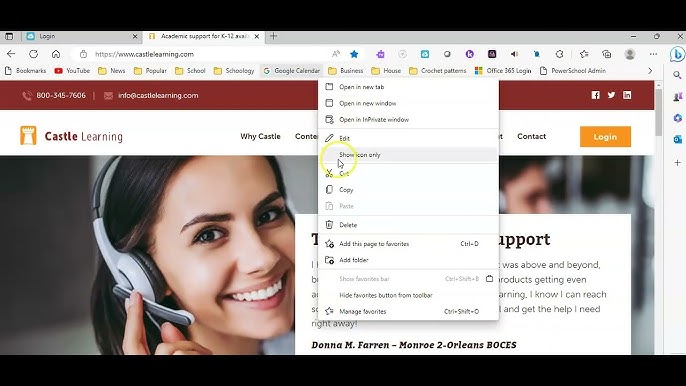The image size is (686, 386).
Task: Expand the hidden favorites overflow chevron
Action: coord(650,71)
